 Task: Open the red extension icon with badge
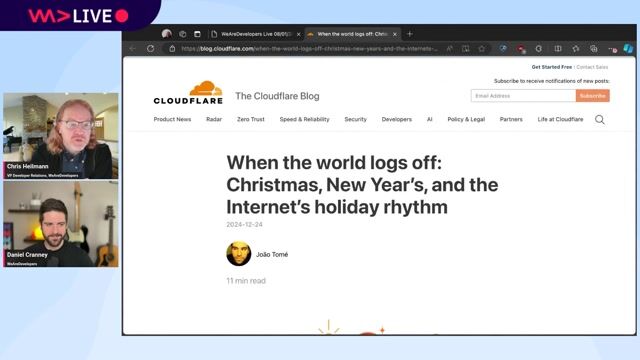coord(521,49)
